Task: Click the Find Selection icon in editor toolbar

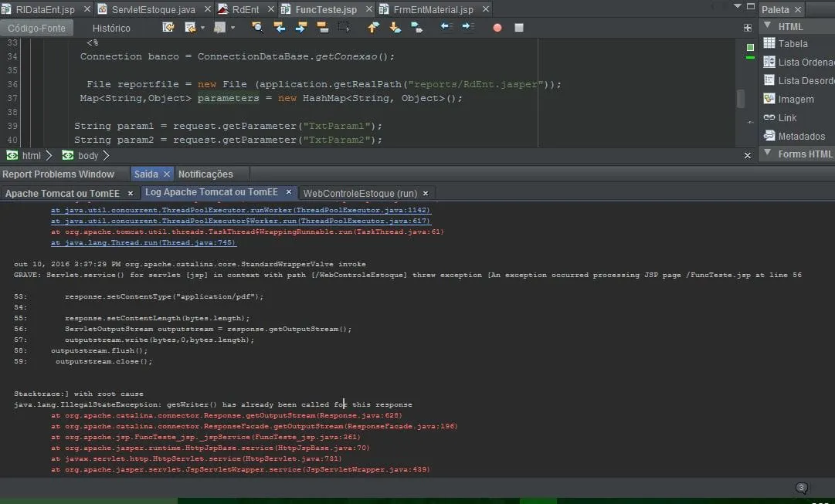Action: tap(257, 27)
